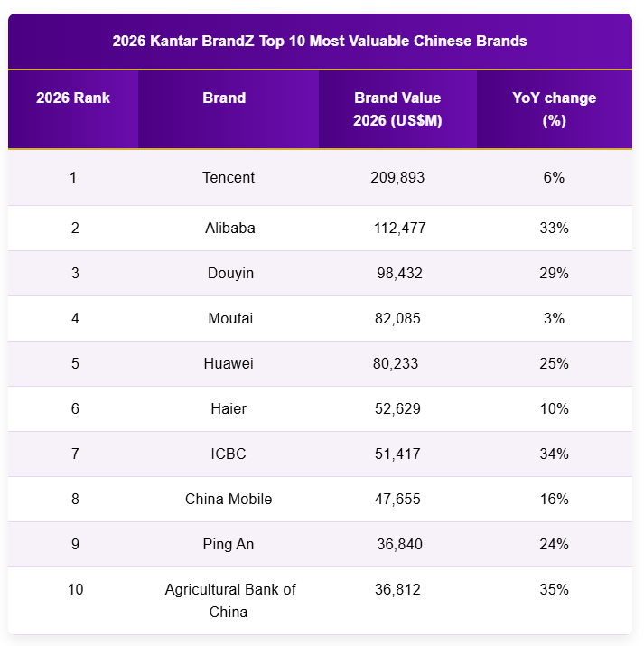Click the 34% YoY change for ICBC
644x646 pixels.
coord(554,454)
